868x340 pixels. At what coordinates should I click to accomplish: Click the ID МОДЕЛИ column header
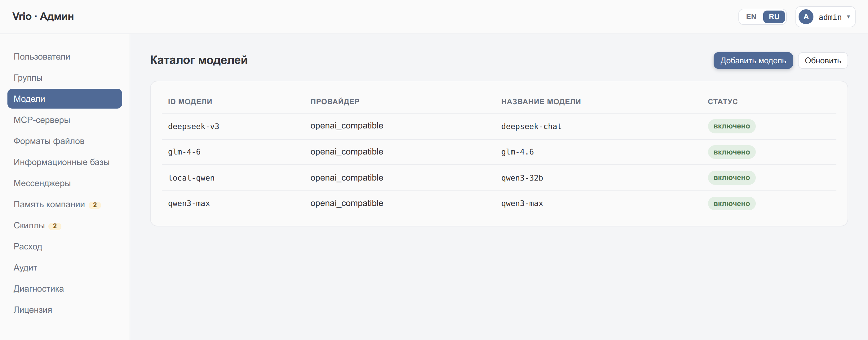coord(190,101)
